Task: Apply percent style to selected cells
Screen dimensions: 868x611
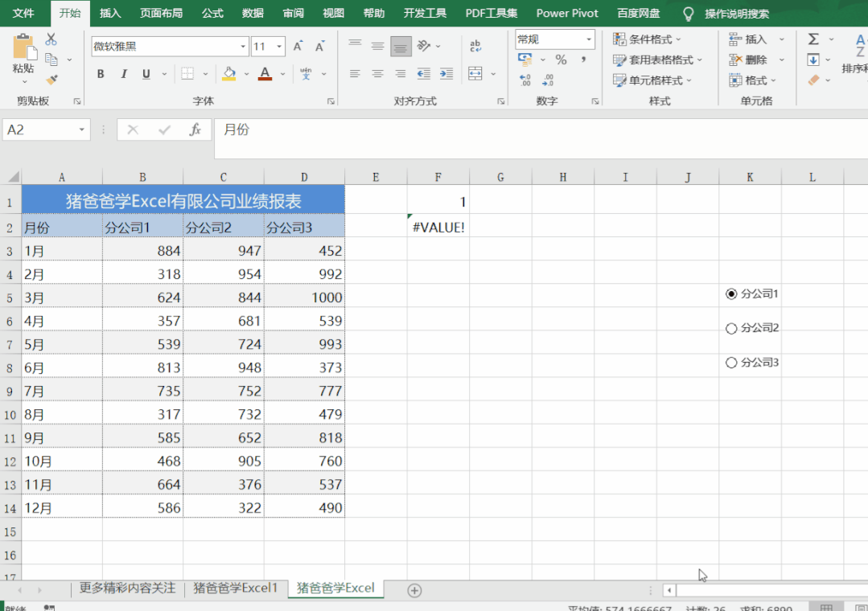Action: click(561, 59)
